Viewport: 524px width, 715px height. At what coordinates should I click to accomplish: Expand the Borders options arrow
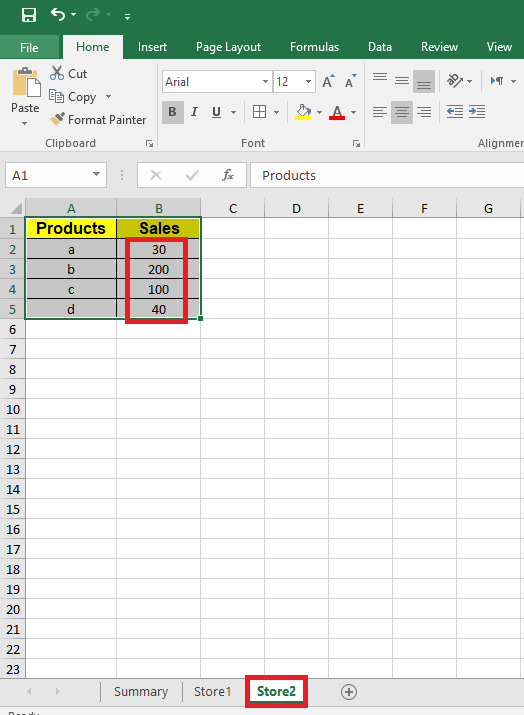276,112
